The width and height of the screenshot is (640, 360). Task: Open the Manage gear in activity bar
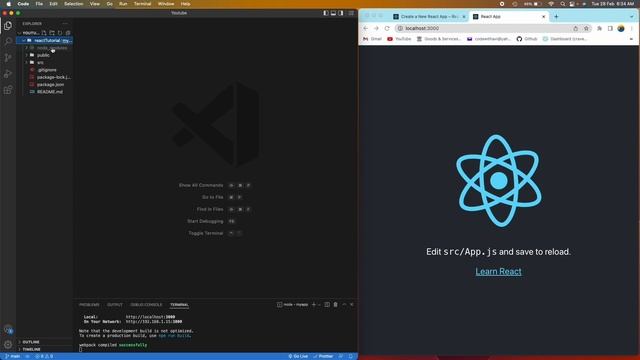pos(8,344)
